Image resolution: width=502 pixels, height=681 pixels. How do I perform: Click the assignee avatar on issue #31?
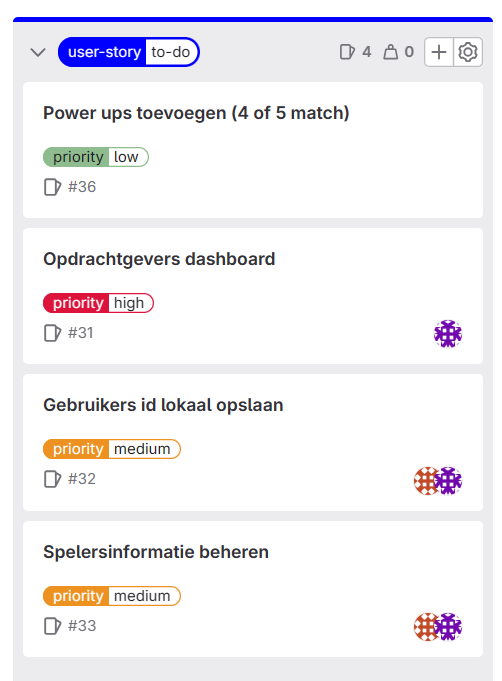click(448, 334)
